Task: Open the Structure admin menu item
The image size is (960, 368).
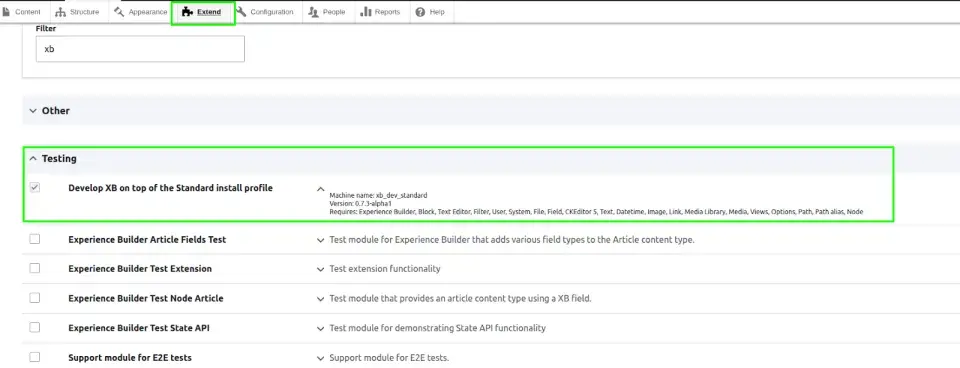Action: pos(77,12)
